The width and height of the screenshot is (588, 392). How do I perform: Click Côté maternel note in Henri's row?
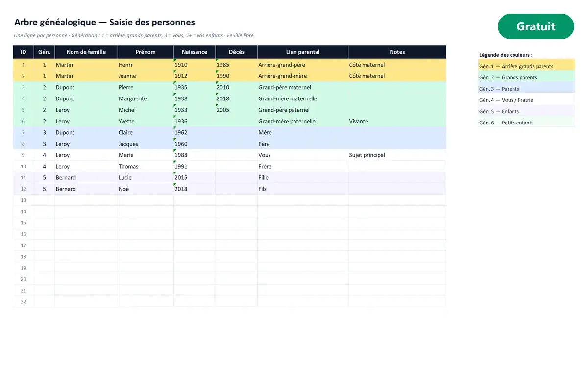397,65
